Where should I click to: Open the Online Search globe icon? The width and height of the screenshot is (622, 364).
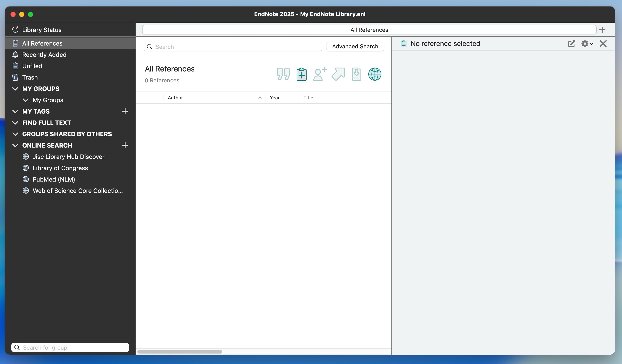point(374,74)
